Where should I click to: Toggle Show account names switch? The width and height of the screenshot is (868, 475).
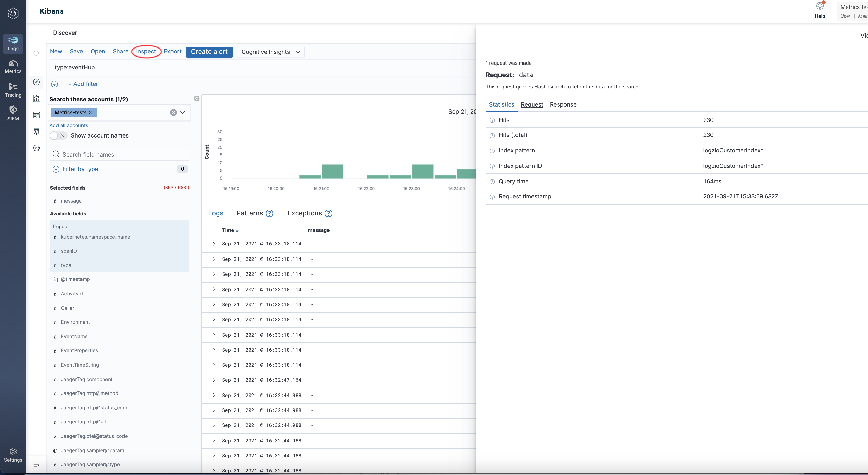click(58, 135)
